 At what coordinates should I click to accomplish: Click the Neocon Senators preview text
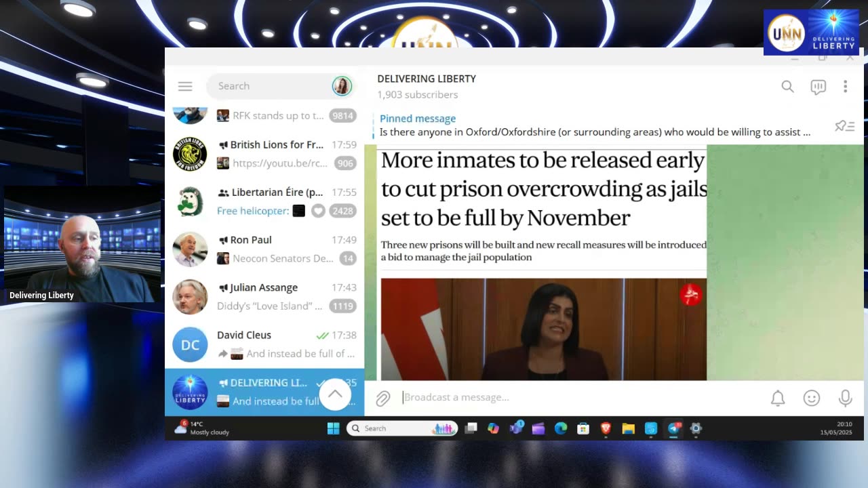click(283, 258)
